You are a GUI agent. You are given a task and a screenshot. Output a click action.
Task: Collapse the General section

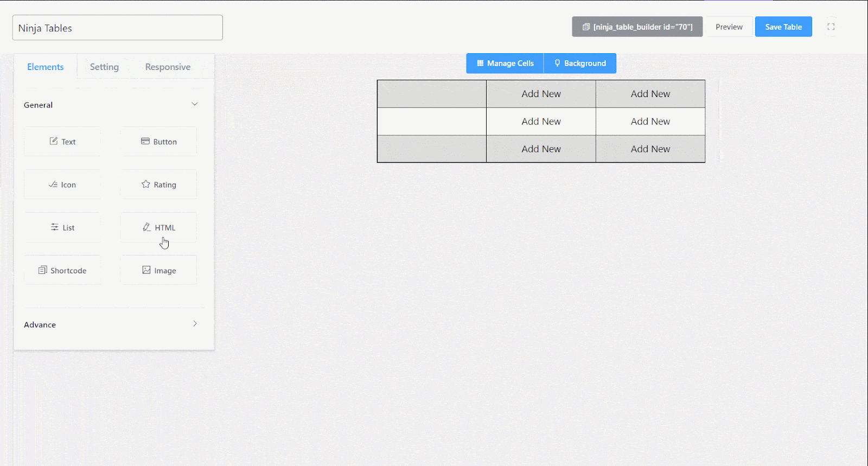point(195,104)
